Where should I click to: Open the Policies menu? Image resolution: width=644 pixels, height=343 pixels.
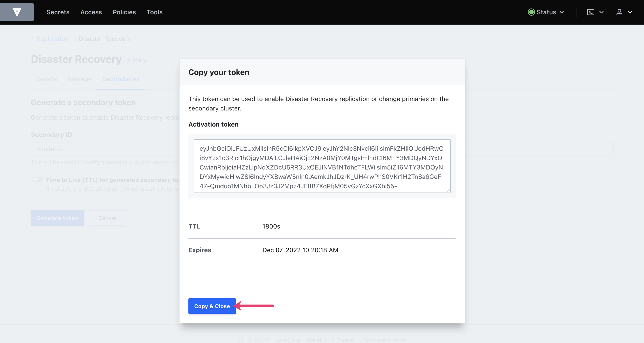[124, 12]
